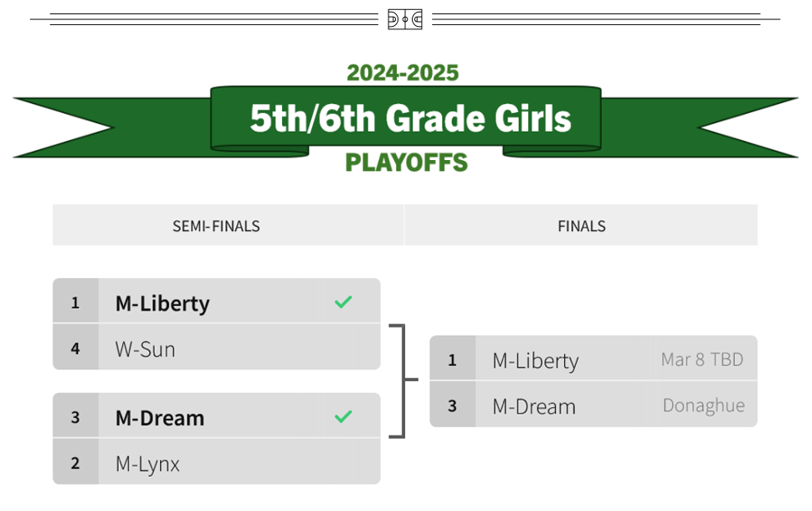Viewport: 812px width, 511px height.
Task: Click M-Dream in the finals matchup
Action: pos(534,406)
